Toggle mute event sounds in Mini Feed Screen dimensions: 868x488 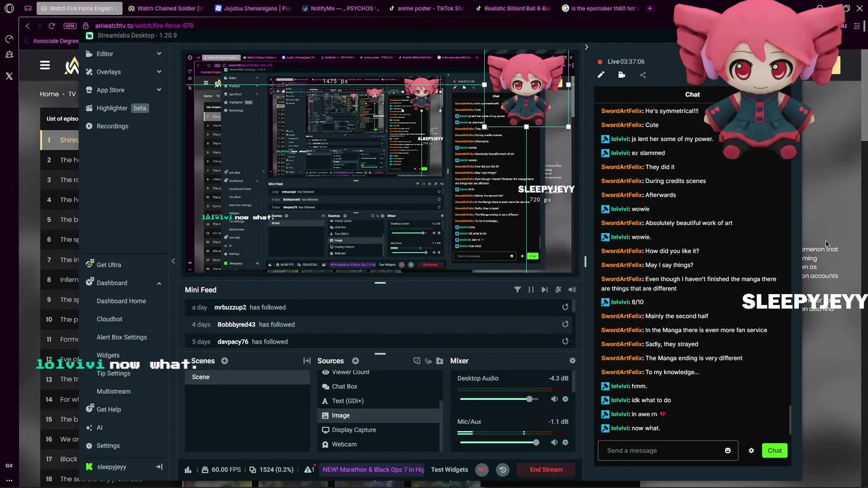coord(558,290)
